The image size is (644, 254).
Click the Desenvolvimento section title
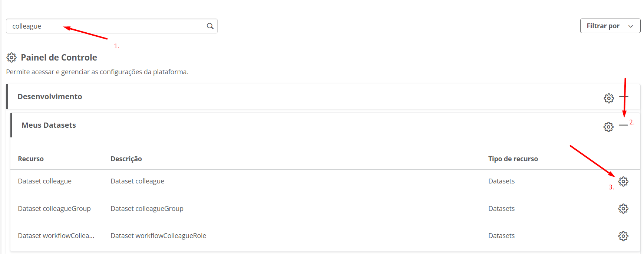(50, 97)
